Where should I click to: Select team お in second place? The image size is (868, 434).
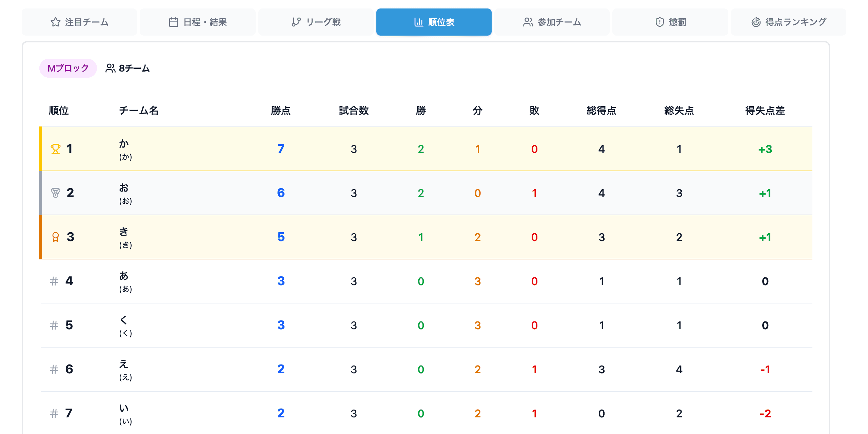click(x=426, y=193)
